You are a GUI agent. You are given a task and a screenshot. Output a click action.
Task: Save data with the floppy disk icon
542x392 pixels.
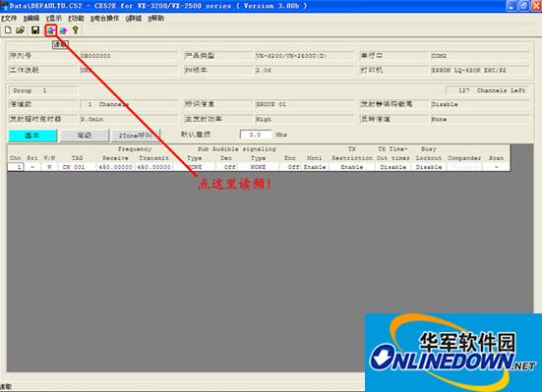click(34, 30)
